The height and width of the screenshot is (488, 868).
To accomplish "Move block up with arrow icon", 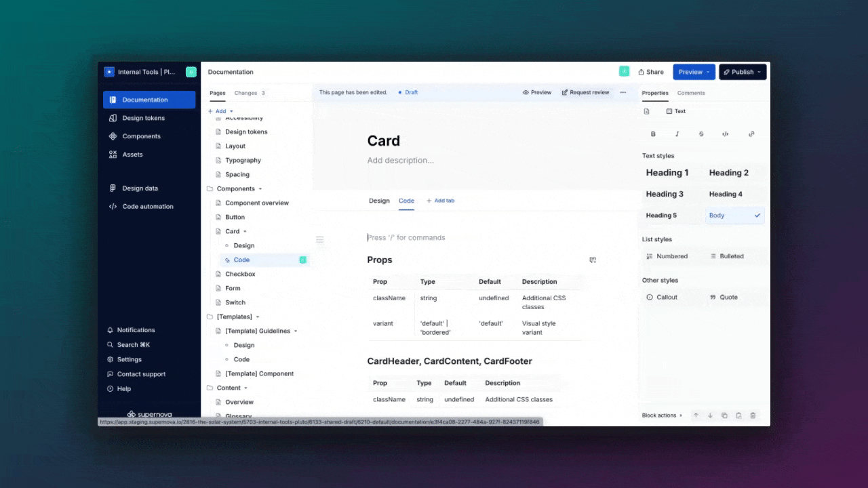I will (696, 415).
